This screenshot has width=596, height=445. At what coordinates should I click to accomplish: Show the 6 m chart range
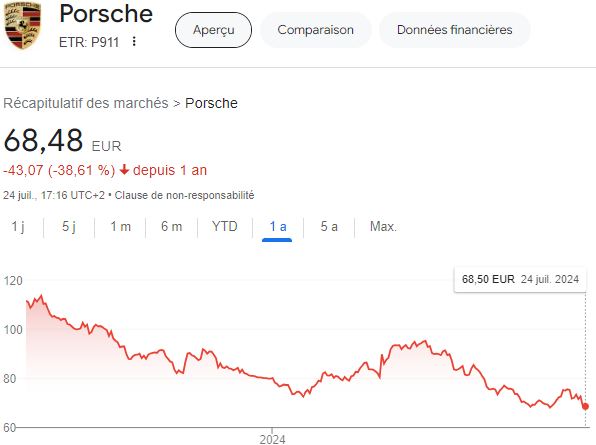(171, 226)
